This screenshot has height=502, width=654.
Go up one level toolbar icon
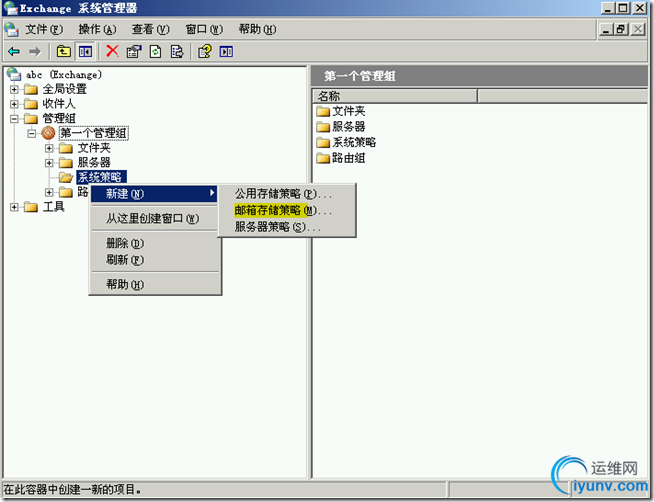[63, 52]
